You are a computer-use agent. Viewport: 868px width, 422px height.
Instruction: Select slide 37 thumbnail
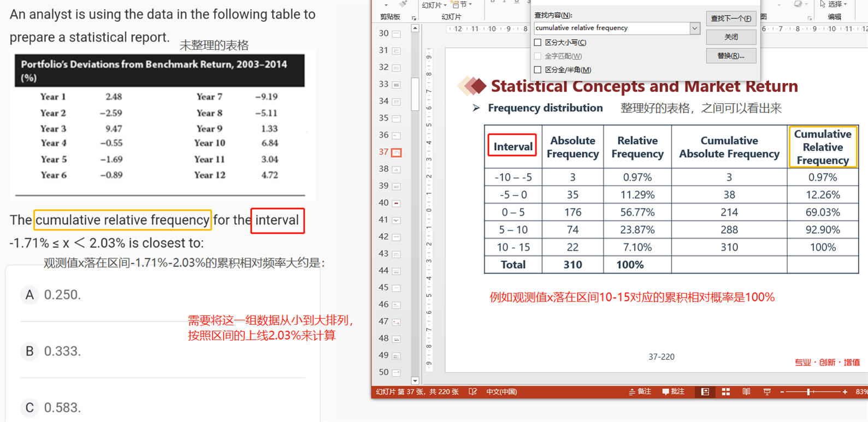pyautogui.click(x=397, y=152)
